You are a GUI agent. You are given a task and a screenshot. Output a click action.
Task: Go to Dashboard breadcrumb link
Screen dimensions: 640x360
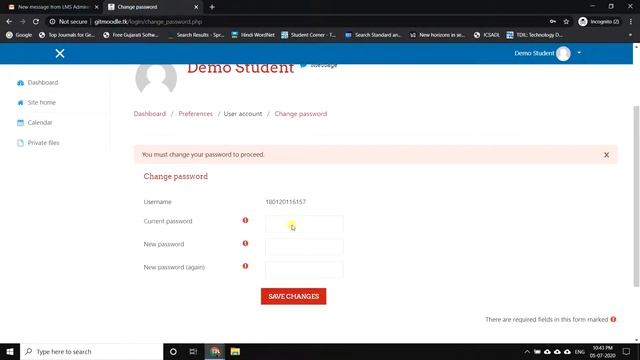150,114
